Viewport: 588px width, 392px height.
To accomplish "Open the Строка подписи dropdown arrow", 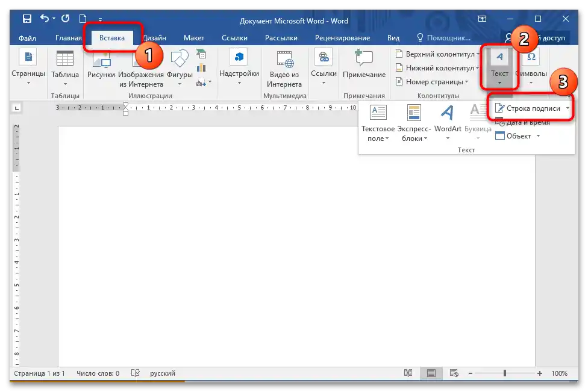I will tap(566, 108).
